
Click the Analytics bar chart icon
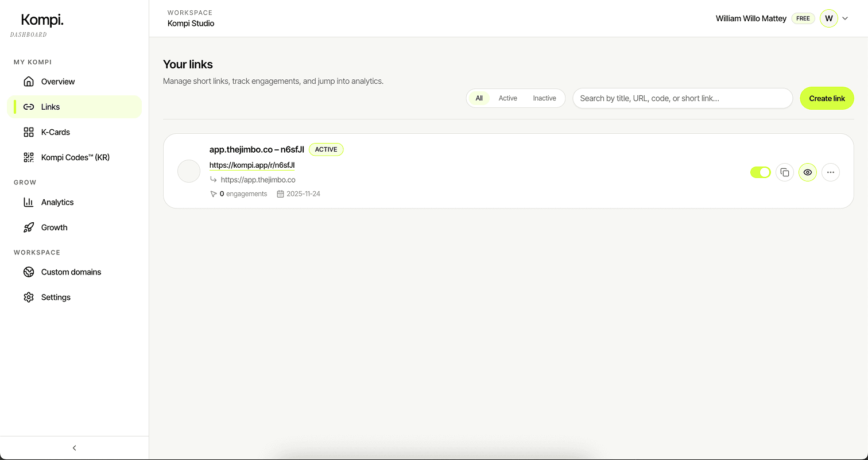pyautogui.click(x=29, y=202)
